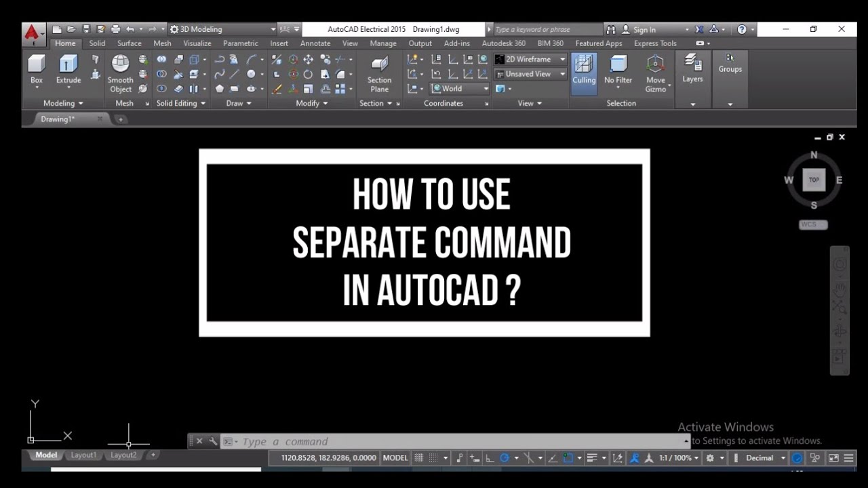The image size is (868, 488).
Task: Select the Extrude tool
Action: click(68, 70)
